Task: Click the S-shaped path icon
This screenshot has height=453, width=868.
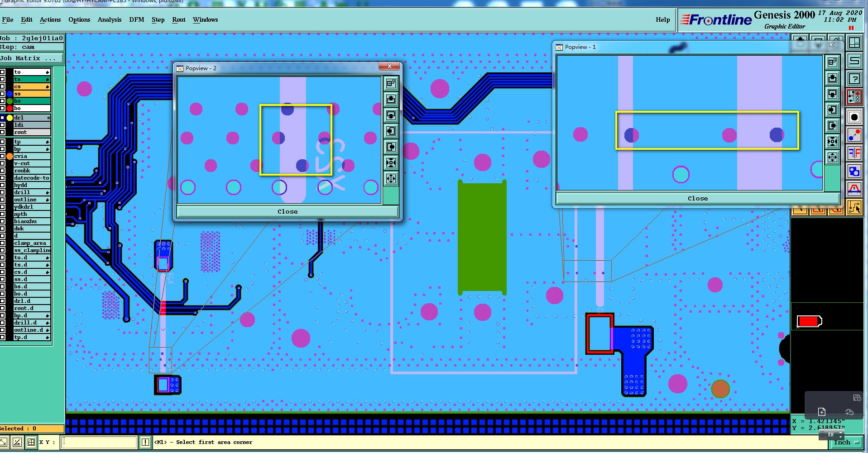Action: point(854,61)
